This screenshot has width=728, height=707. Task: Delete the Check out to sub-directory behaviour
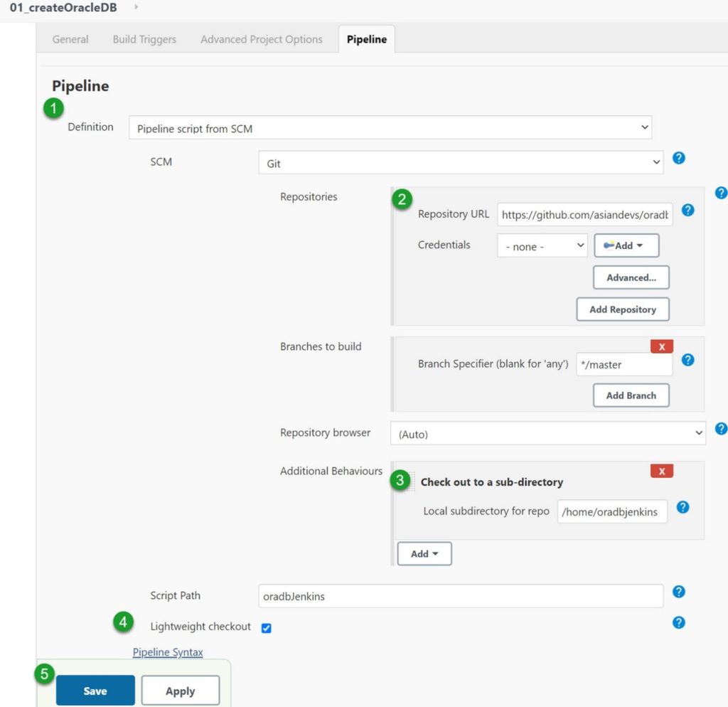[661, 470]
